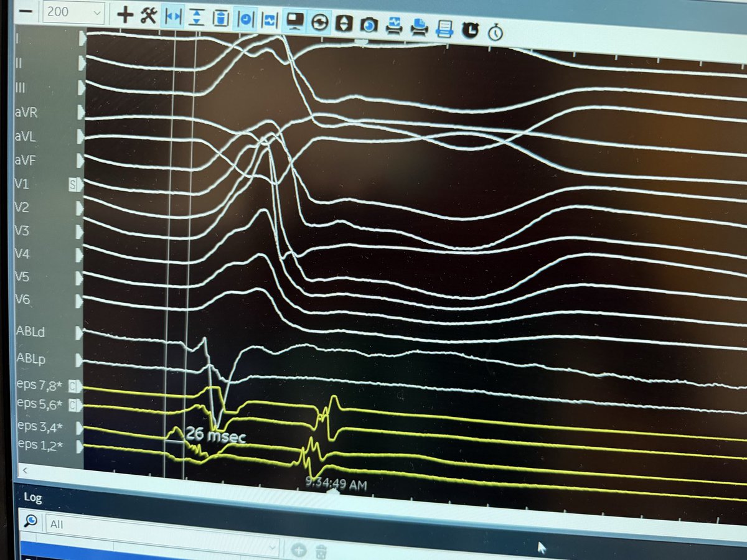Click the eps 3,4* baseline arrow marker
This screenshot has height=560, width=747.
point(80,428)
